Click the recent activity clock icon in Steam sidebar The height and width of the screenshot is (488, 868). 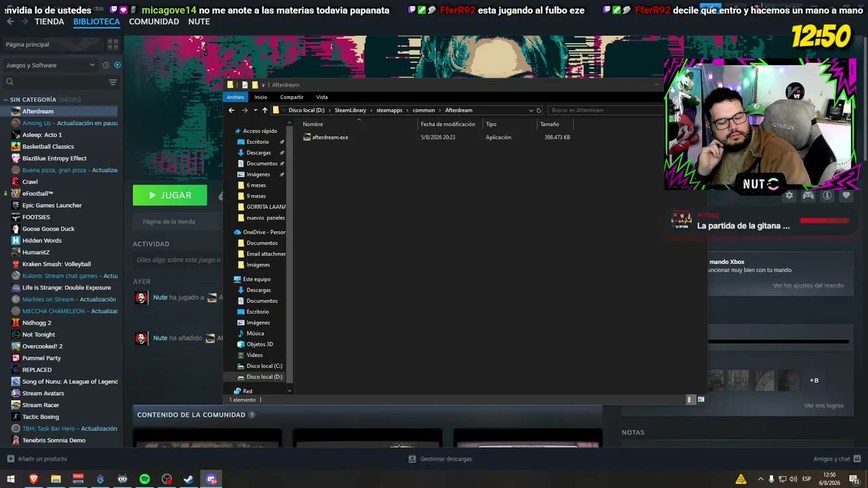tap(106, 65)
